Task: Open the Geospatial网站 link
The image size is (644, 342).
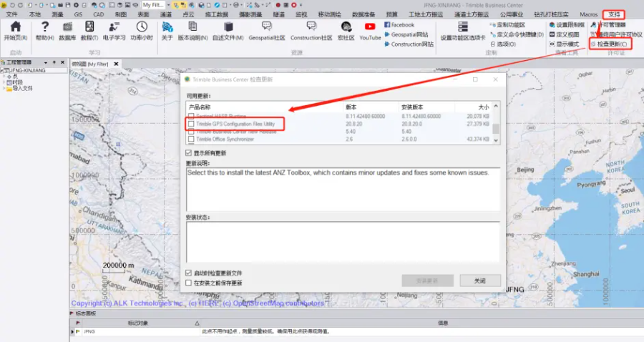Action: [406, 34]
